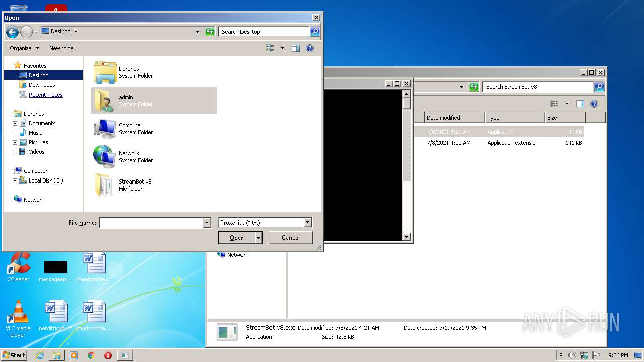Select the Libraries system folder
644x362 pixels.
154,72
